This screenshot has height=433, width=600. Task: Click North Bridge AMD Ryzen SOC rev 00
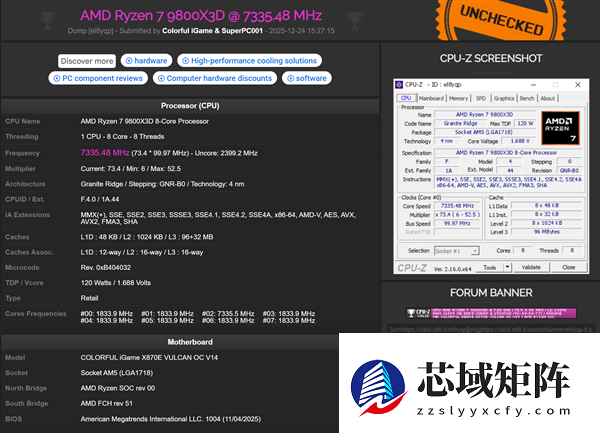118,388
